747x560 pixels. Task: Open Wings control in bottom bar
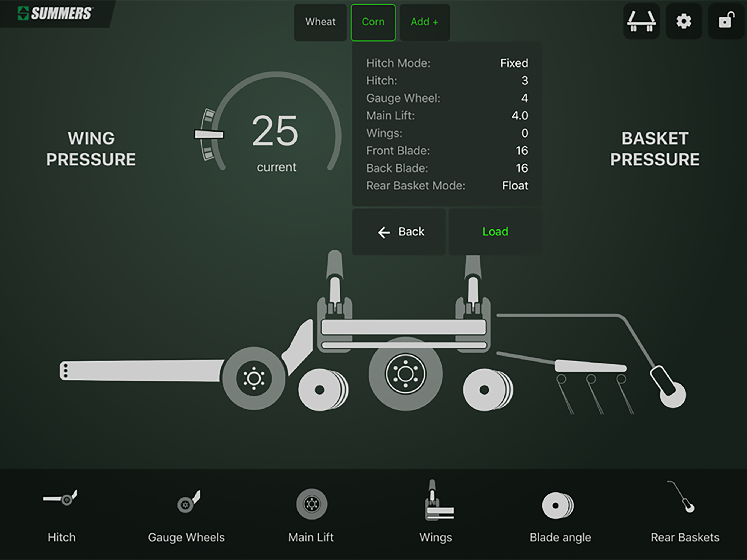click(x=436, y=512)
